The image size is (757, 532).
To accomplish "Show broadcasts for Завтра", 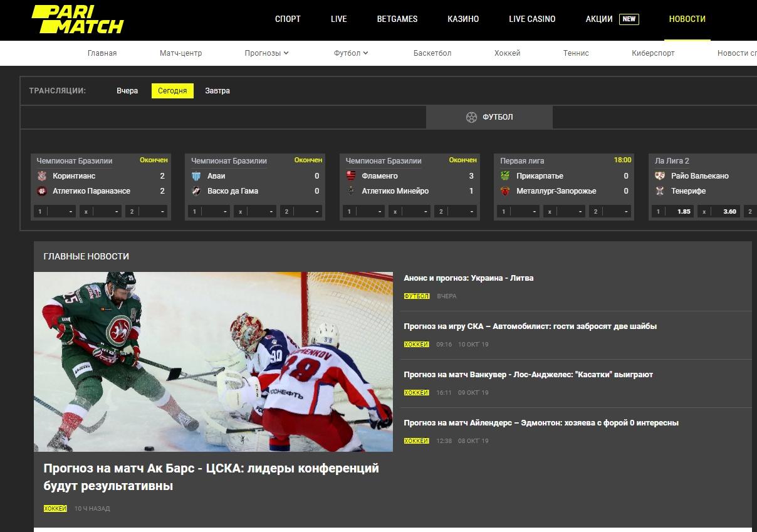I will click(217, 91).
